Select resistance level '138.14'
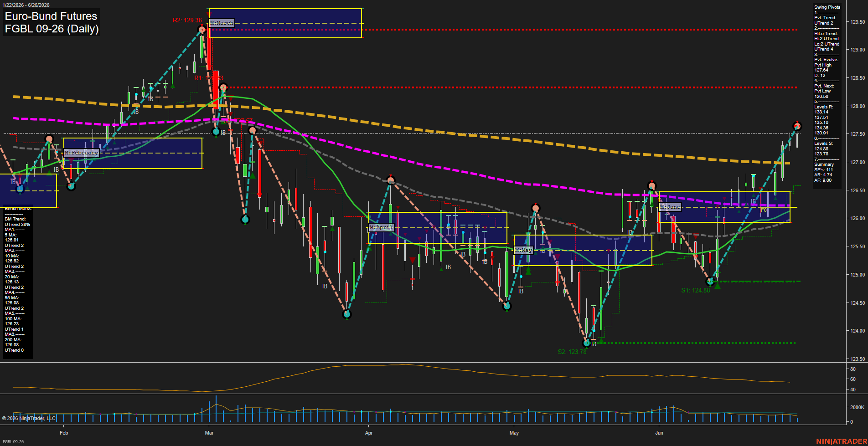This screenshot has height=446, width=868. coord(821,112)
